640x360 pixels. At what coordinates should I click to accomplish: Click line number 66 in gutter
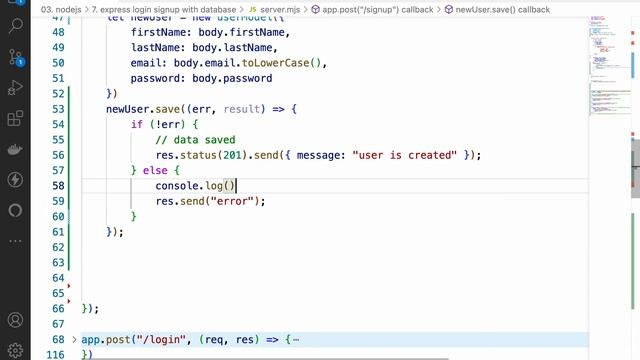pos(58,309)
